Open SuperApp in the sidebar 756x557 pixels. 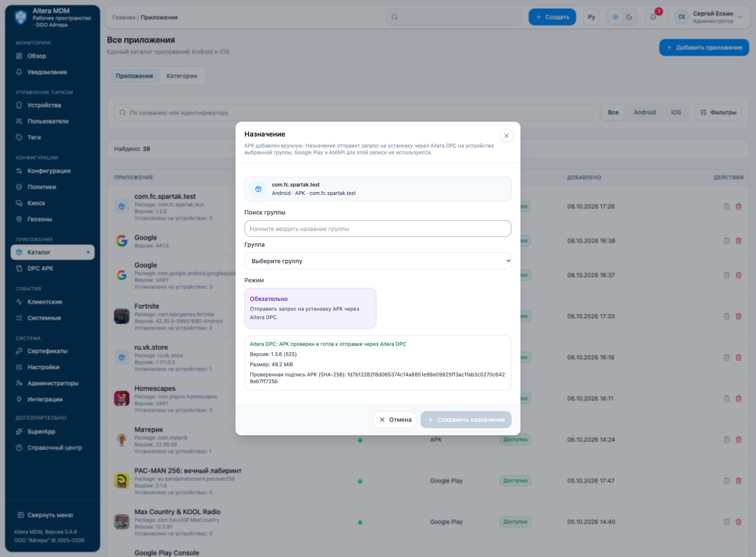[x=53, y=432]
